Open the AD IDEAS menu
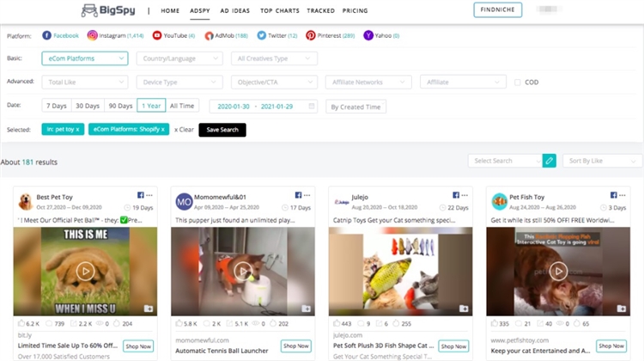This screenshot has height=361, width=644. pos(235,10)
